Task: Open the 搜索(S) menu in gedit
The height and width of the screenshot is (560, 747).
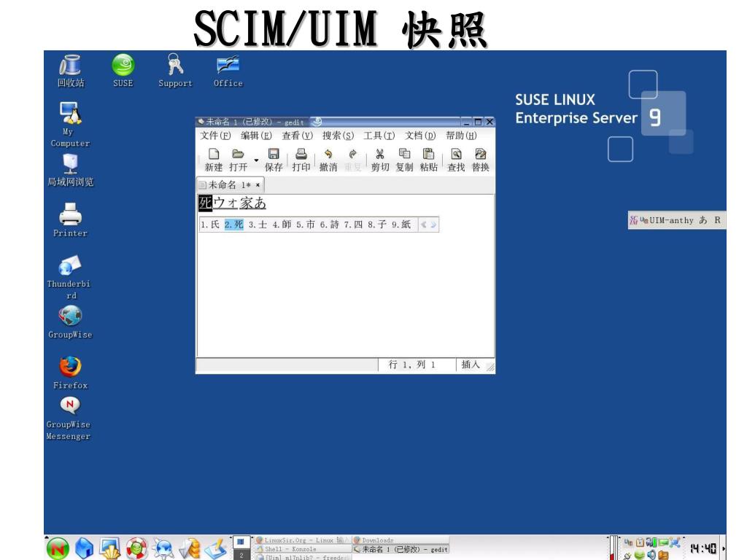Action: pyautogui.click(x=338, y=136)
